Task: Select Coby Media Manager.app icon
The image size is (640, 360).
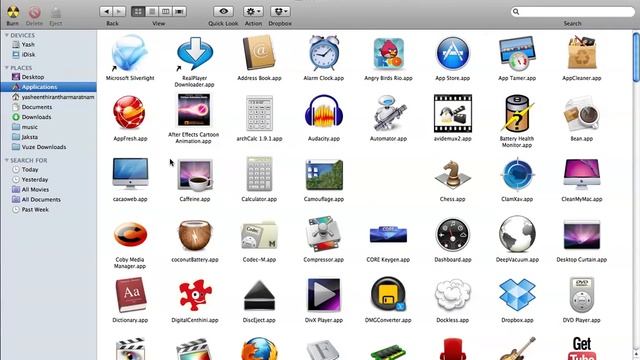Action: click(x=130, y=234)
